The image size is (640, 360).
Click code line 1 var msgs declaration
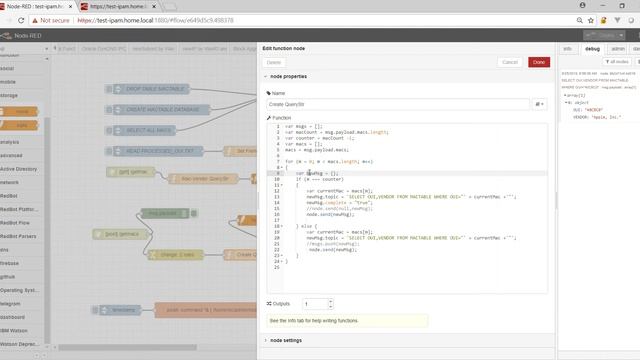304,127
